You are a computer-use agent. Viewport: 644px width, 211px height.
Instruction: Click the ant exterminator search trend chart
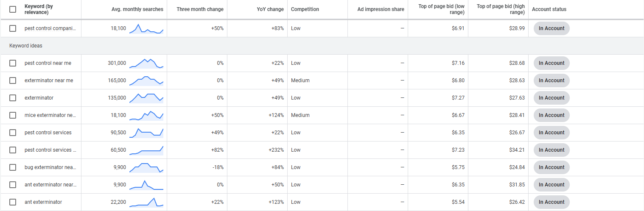[x=146, y=202]
